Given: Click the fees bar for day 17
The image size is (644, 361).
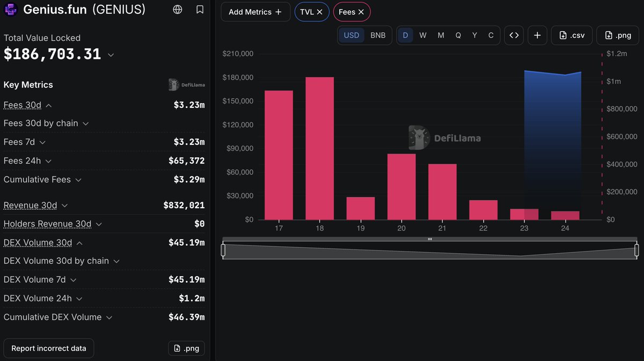Looking at the screenshot, I should pyautogui.click(x=279, y=155).
